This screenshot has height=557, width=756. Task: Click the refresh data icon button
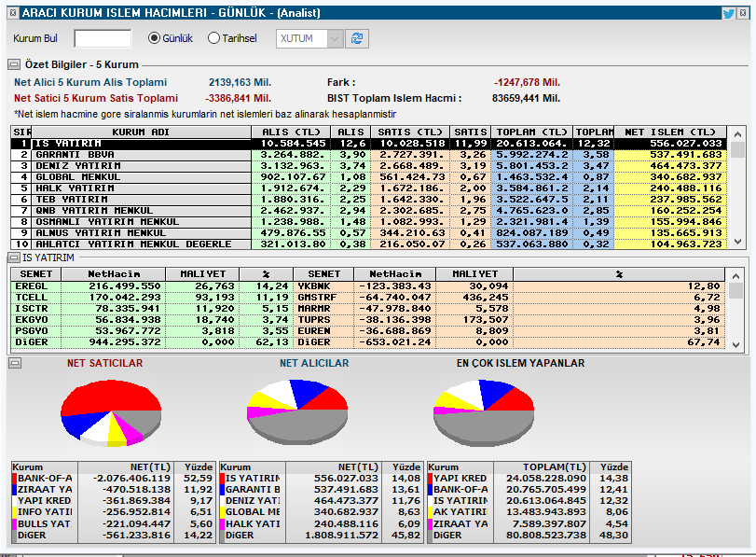point(357,38)
